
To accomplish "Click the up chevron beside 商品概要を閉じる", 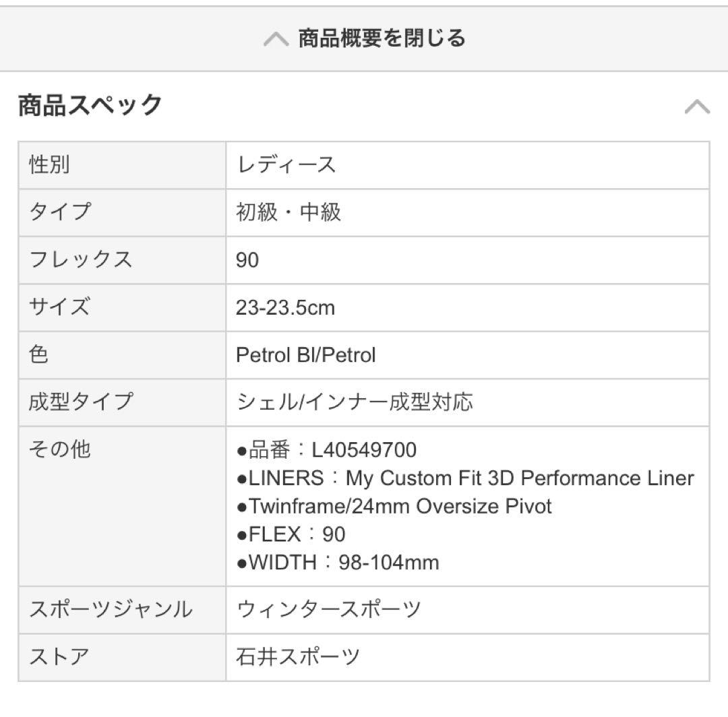I will [x=276, y=39].
